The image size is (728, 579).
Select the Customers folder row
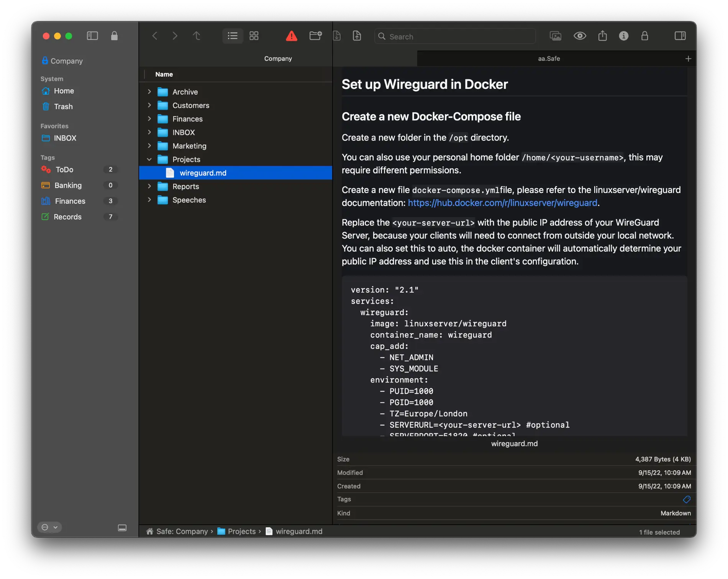tap(236, 105)
